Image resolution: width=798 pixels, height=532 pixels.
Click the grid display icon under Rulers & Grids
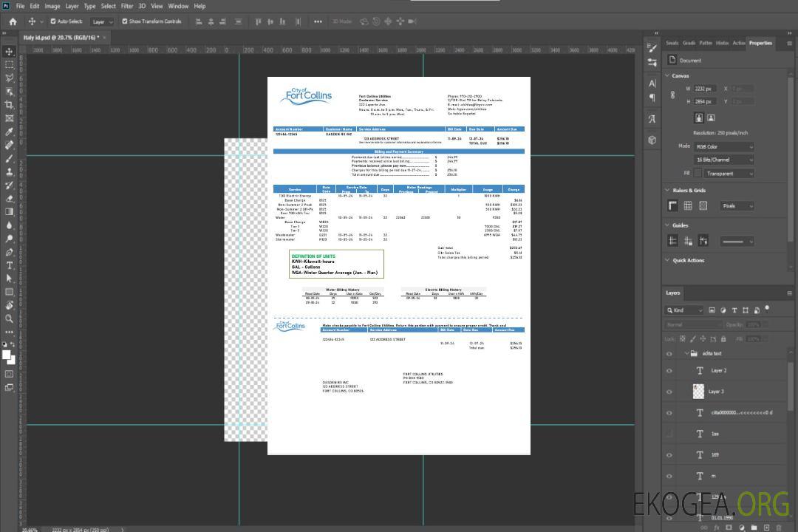[687, 206]
